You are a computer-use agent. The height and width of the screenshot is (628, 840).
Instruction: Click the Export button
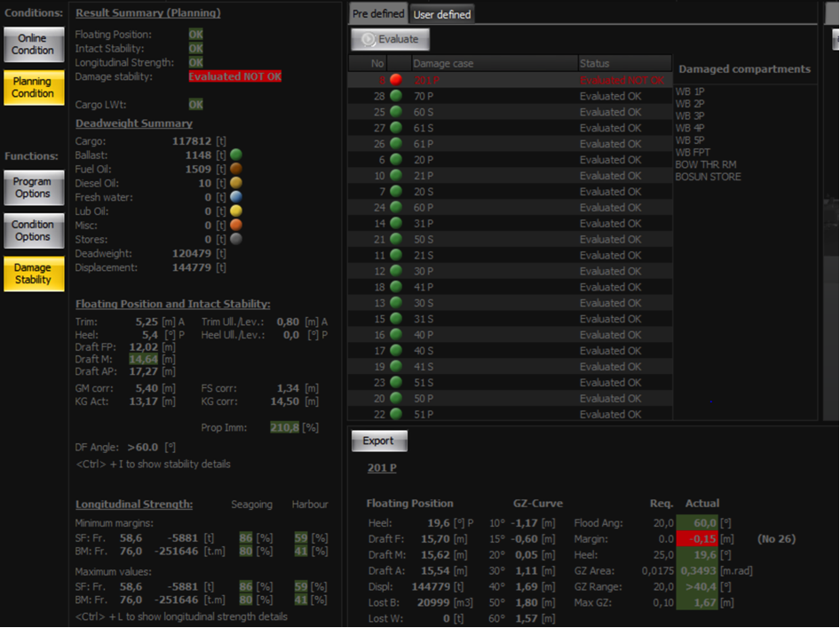click(378, 441)
